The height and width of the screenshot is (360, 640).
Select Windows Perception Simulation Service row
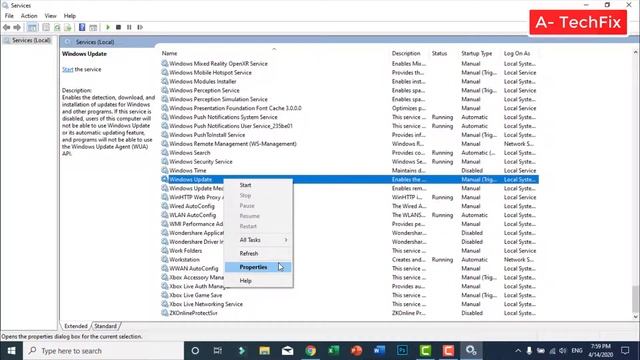[349, 99]
